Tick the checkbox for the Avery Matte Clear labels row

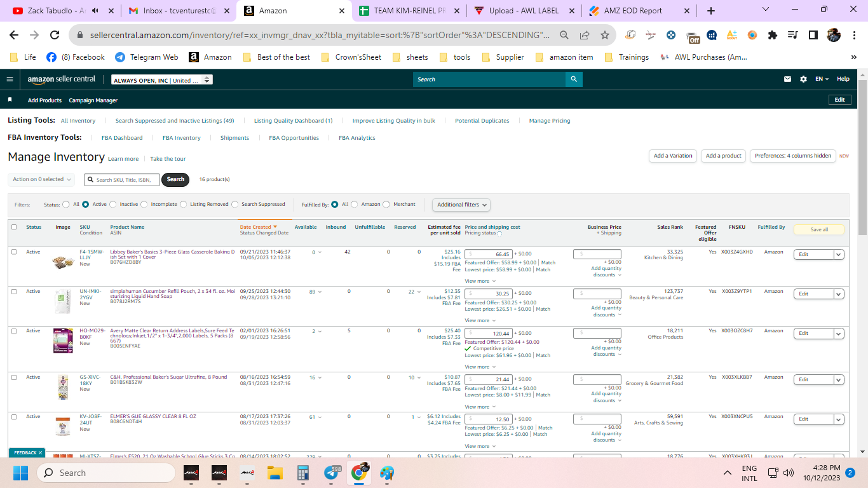[14, 330]
